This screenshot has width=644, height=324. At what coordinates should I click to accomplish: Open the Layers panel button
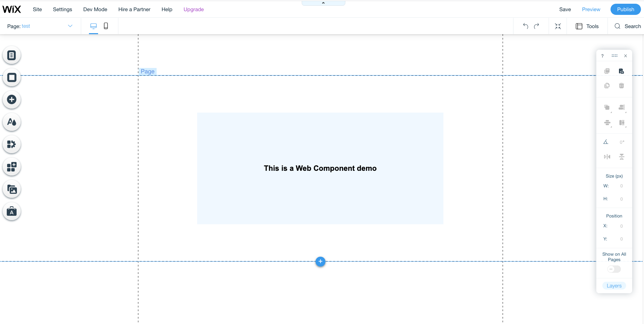[x=614, y=286]
